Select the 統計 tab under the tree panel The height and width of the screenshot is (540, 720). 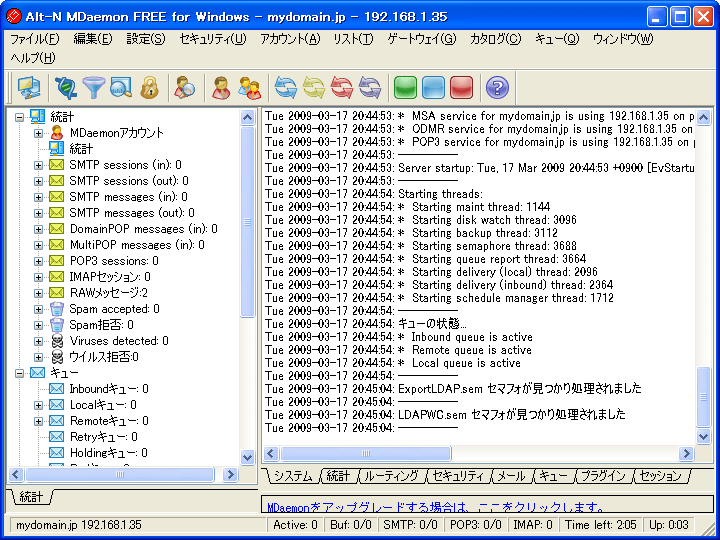tap(31, 496)
